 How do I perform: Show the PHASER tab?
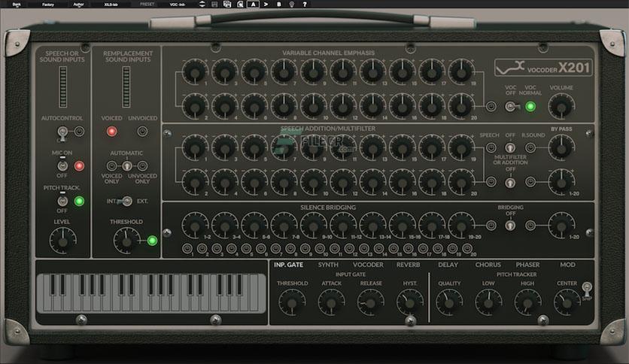coord(527,265)
